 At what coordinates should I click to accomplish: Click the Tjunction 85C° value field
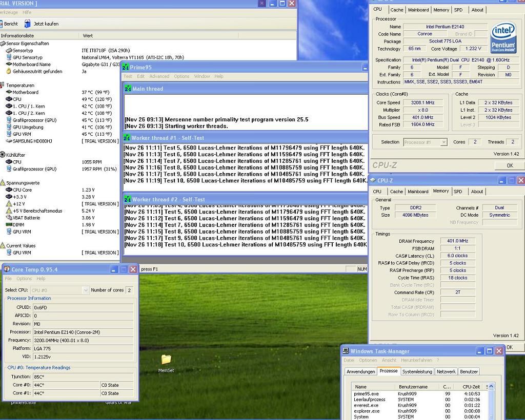[x=83, y=376]
